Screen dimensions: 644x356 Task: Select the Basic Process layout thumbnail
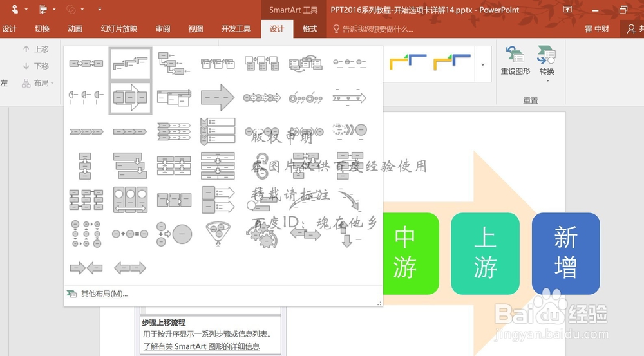click(x=86, y=63)
